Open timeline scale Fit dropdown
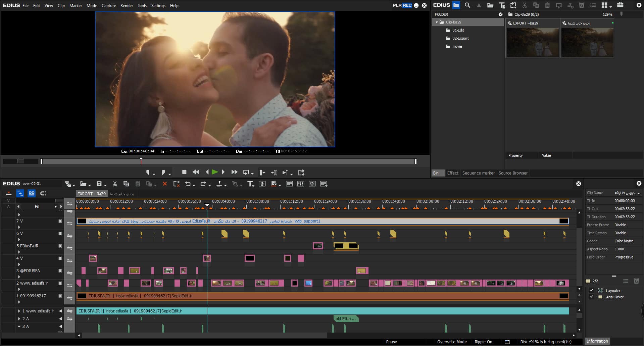 tap(56, 207)
